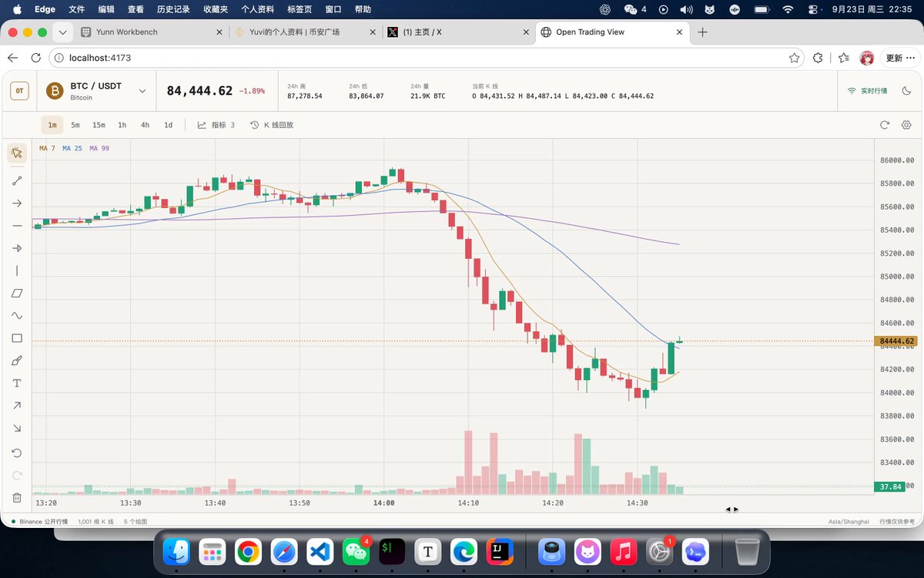The image size is (924, 578).
Task: Select the horizontal line drawing tool
Action: pos(17,226)
